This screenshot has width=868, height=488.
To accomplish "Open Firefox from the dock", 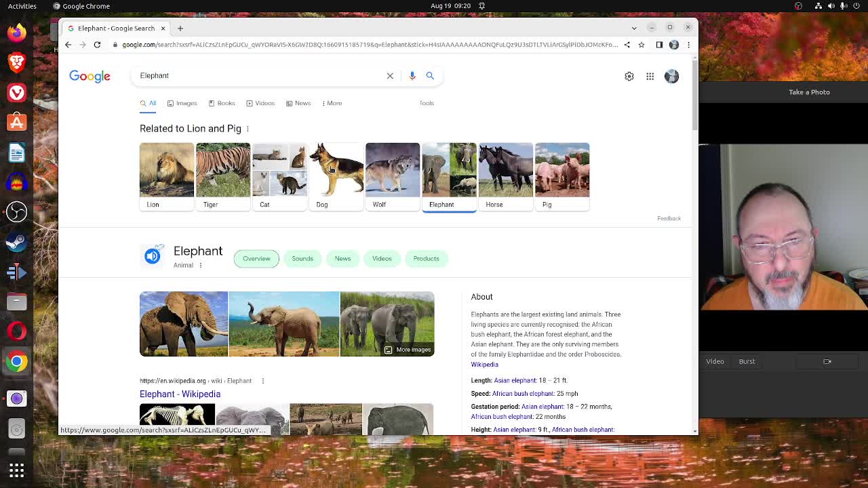I will point(17,32).
